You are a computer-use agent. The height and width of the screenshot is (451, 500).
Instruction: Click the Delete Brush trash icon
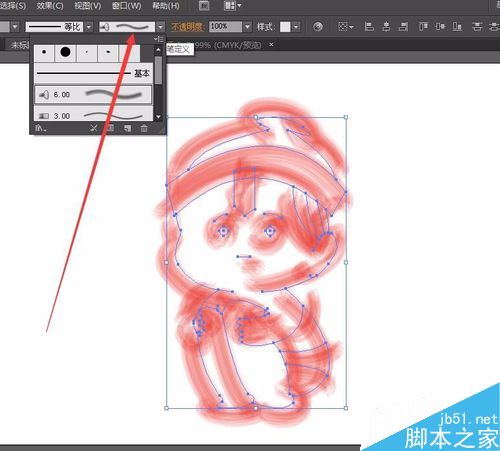144,128
